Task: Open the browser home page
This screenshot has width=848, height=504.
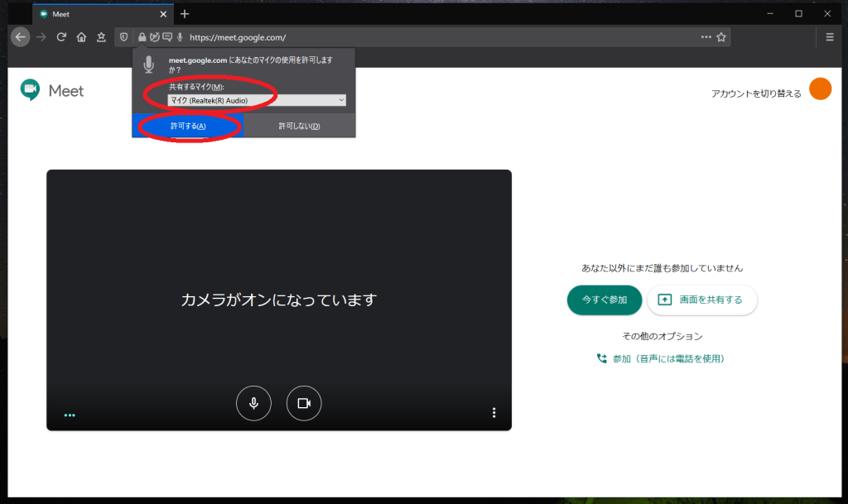Action: (81, 37)
